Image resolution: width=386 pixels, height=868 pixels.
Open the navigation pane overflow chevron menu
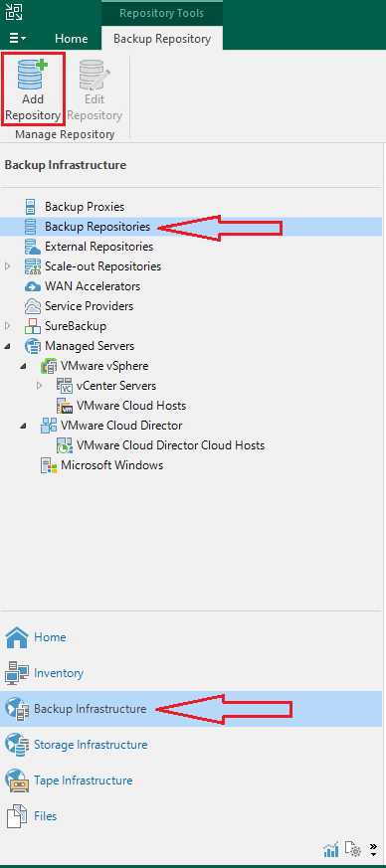(373, 849)
